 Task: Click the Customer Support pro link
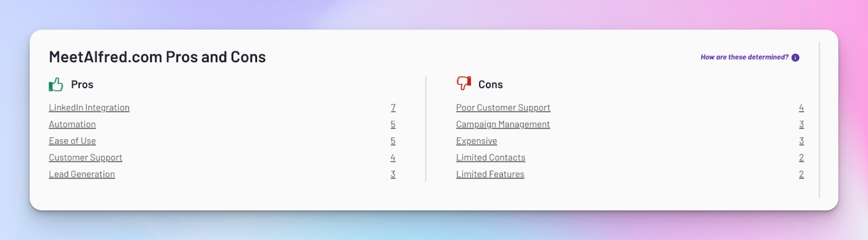[85, 158]
